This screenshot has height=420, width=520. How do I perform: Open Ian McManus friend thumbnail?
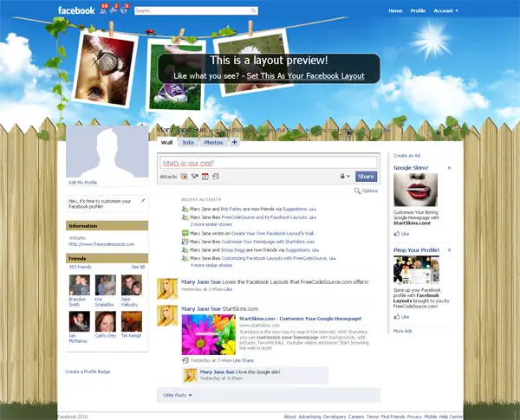[79, 321]
